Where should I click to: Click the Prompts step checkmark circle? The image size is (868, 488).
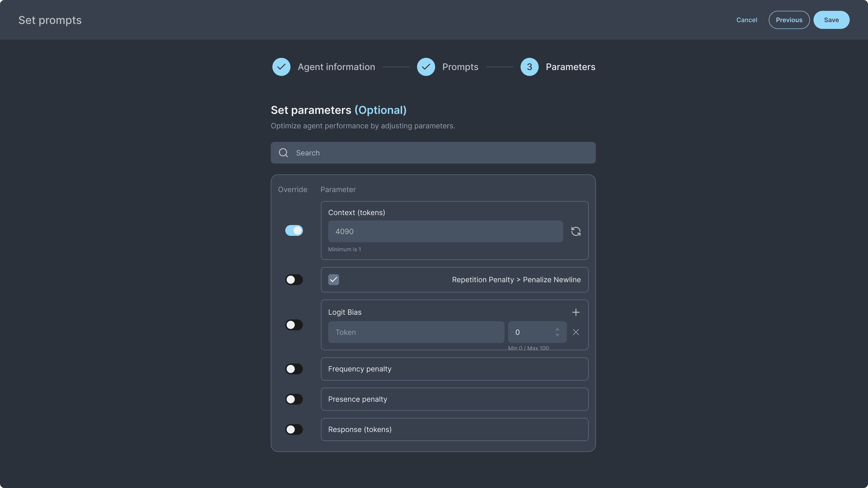point(426,67)
